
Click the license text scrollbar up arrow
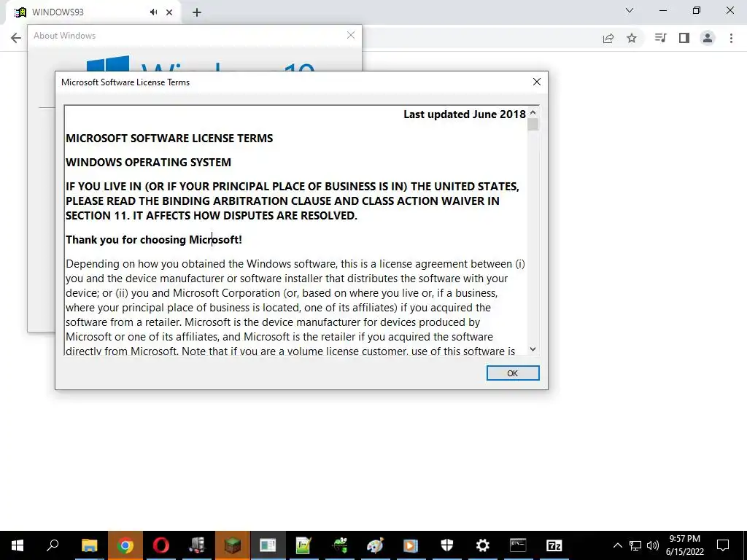tap(533, 112)
